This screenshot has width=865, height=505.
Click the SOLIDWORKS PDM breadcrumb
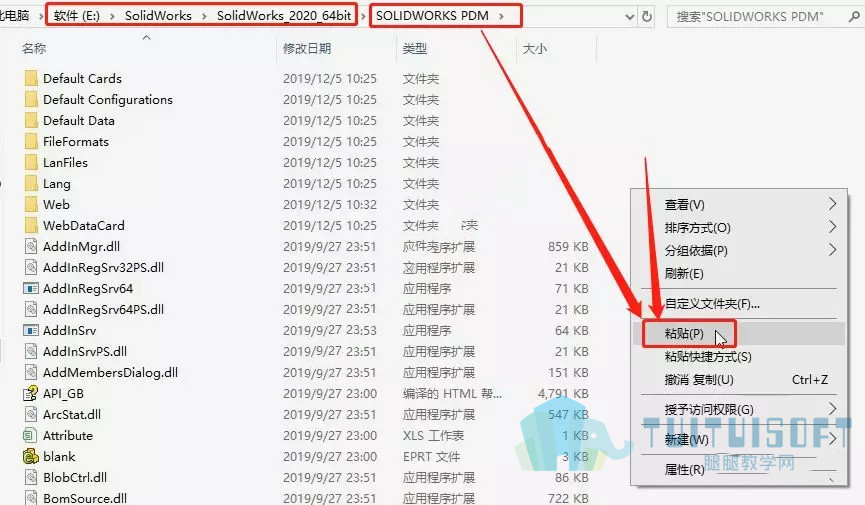[432, 16]
